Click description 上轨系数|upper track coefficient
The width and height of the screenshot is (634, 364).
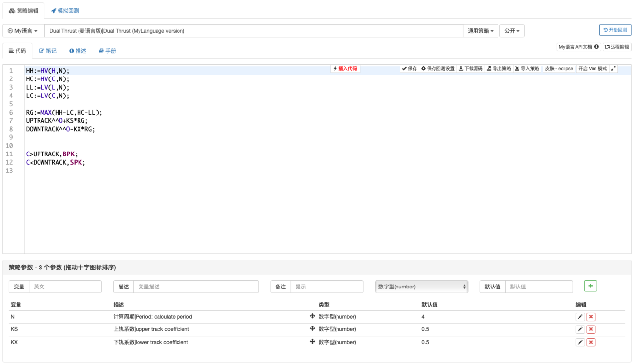click(x=151, y=329)
